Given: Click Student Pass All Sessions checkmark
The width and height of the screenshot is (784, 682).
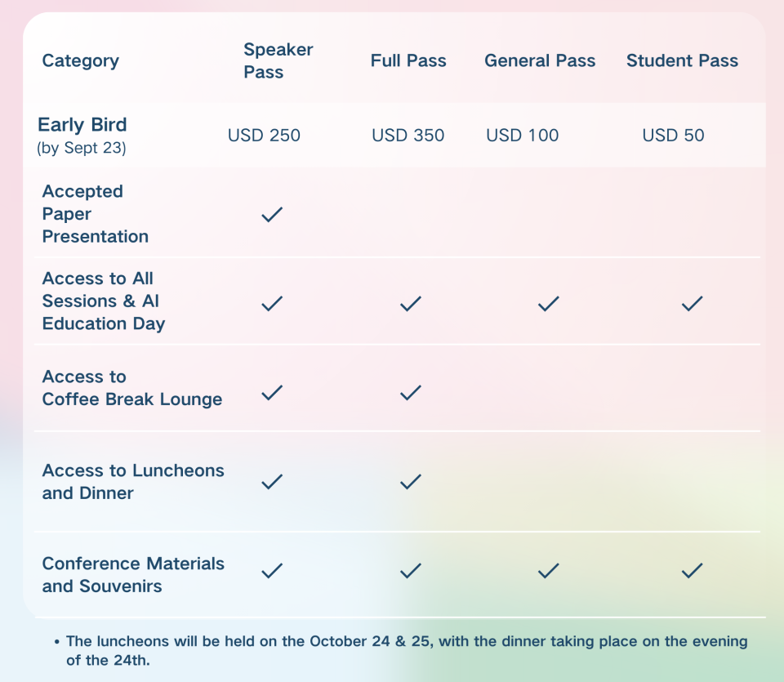Looking at the screenshot, I should [x=692, y=304].
